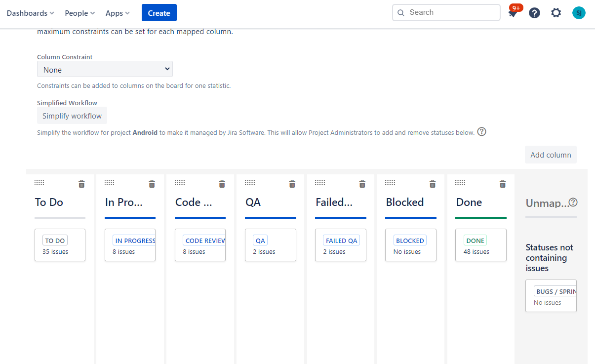This screenshot has height=364, width=595.
Task: Delete the Done column via trash icon
Action: 503,184
